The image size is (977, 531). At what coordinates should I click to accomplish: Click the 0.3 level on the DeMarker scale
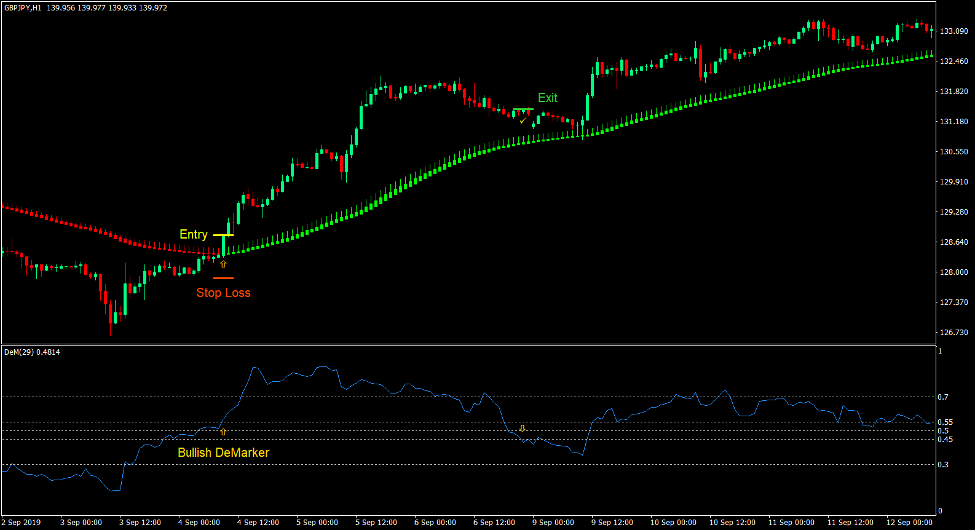pyautogui.click(x=943, y=464)
